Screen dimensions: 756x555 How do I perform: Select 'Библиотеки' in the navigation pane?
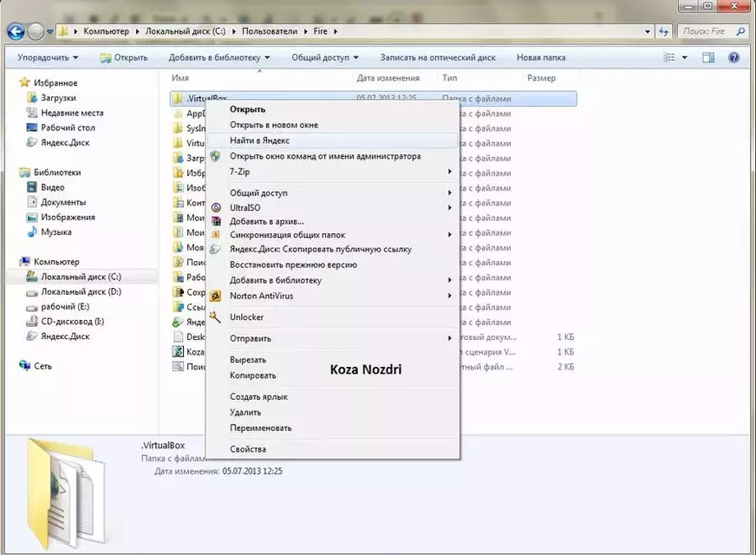57,173
